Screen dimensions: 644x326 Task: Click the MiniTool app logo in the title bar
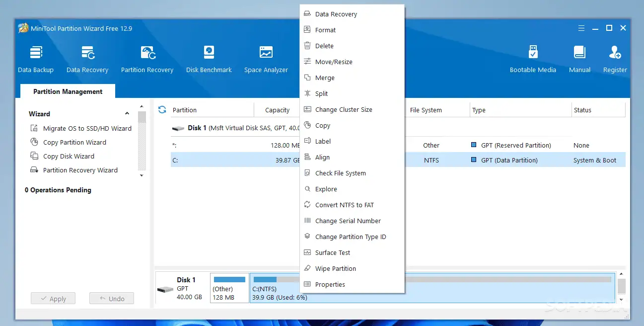pyautogui.click(x=23, y=28)
